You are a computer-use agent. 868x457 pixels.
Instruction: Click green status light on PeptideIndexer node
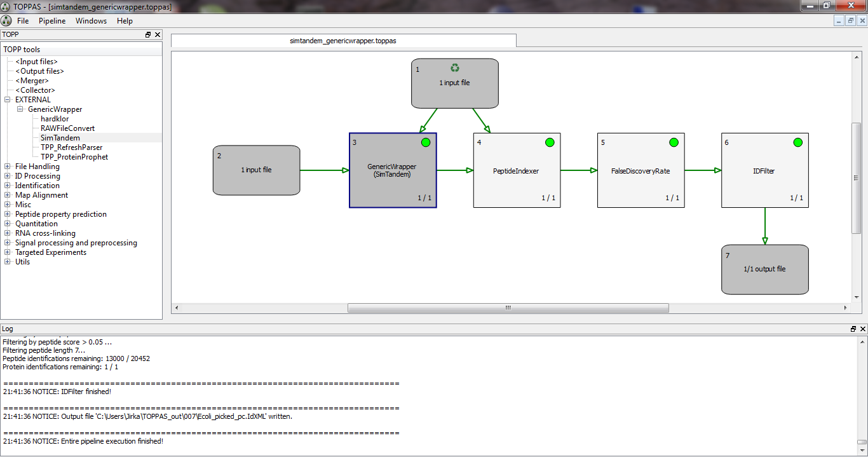[x=550, y=142]
